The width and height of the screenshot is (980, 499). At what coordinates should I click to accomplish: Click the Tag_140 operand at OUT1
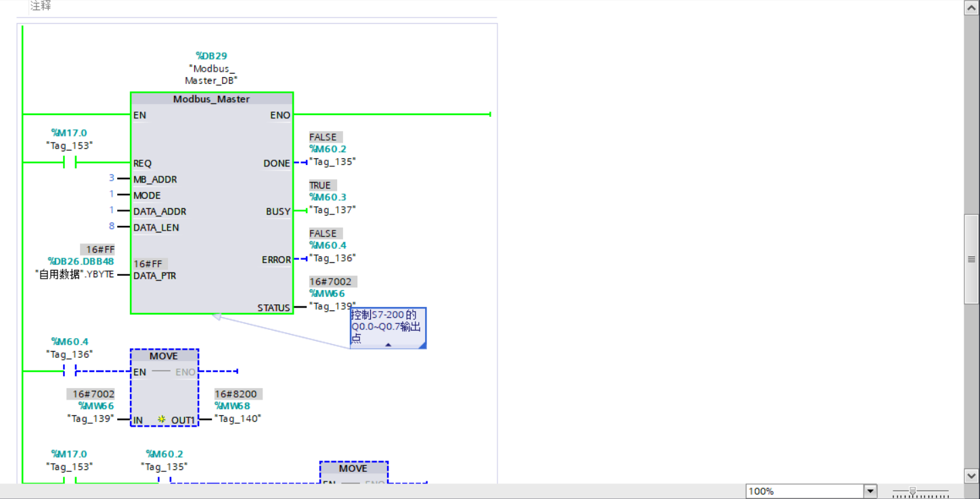238,419
